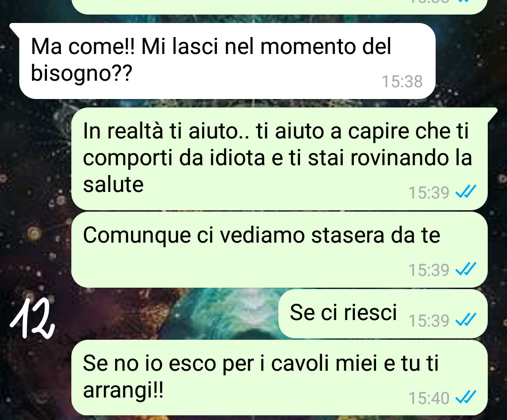Select the 'Se ci riesci' message bubble
The height and width of the screenshot is (420, 507).
pyautogui.click(x=383, y=313)
